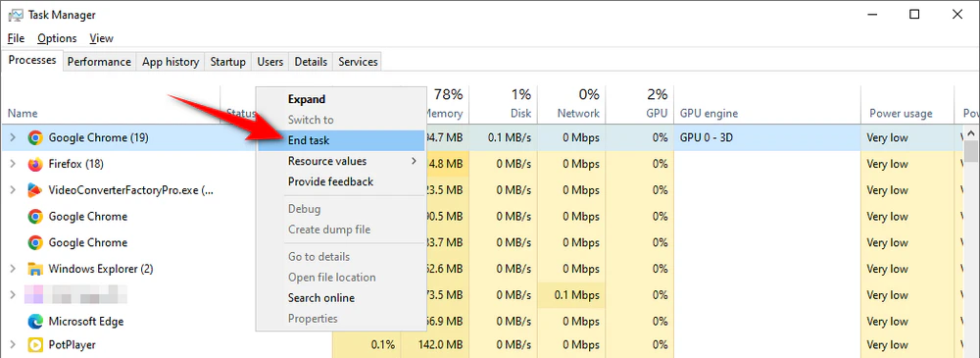Expand the VideoConverterFactoryPro.exe group
This screenshot has height=358, width=980.
click(13, 190)
